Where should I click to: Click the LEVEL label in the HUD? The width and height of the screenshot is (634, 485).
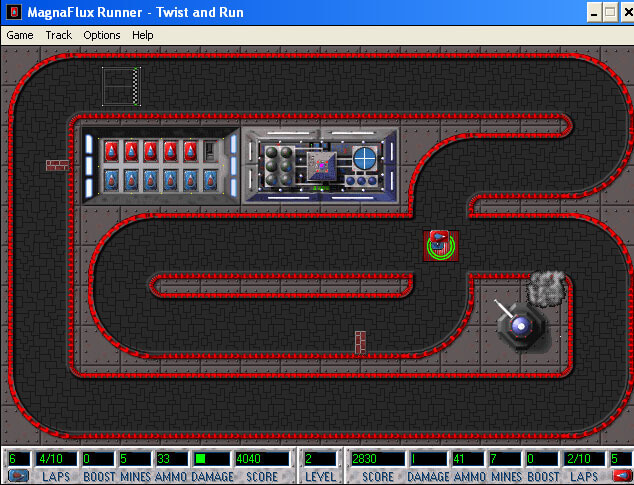pyautogui.click(x=320, y=477)
